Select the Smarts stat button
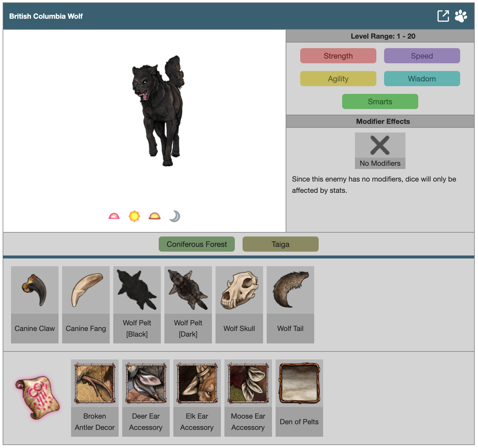The width and height of the screenshot is (478, 448). pos(380,102)
